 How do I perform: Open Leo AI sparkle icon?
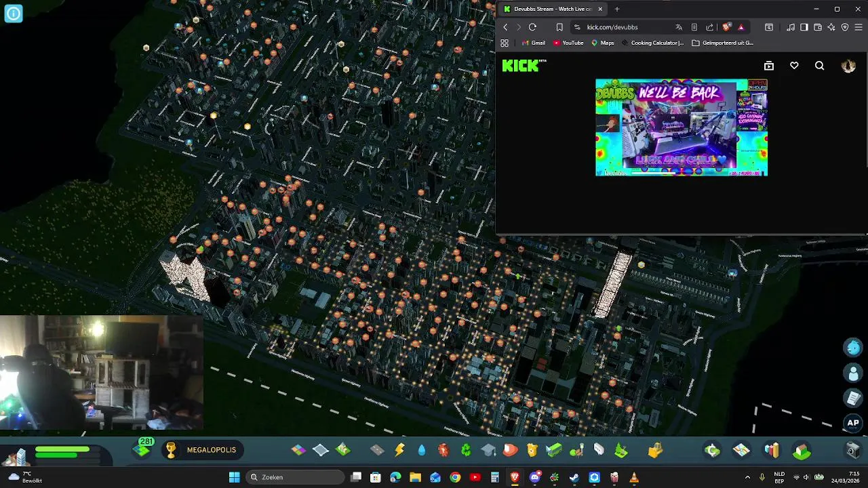tap(831, 27)
